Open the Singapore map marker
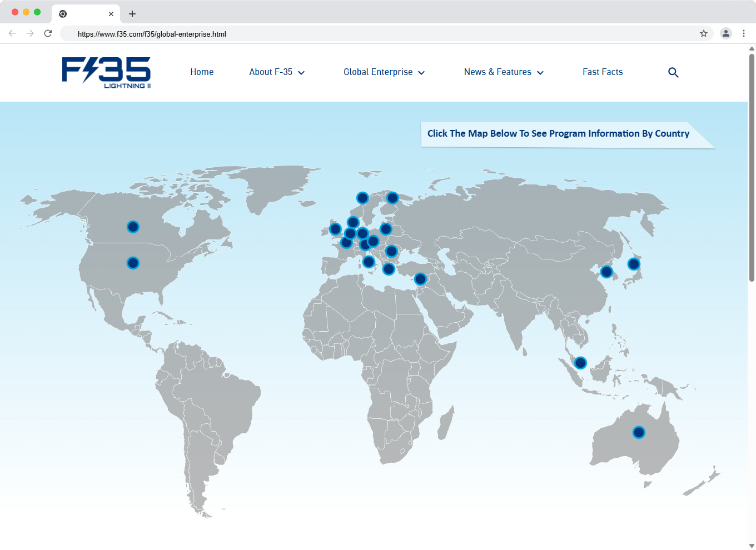This screenshot has width=756, height=550. (580, 363)
